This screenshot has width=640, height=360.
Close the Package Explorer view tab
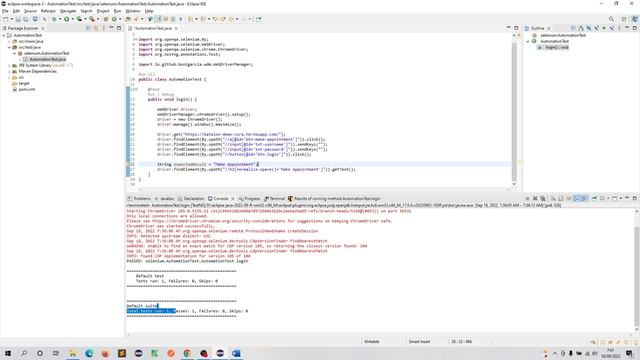click(x=43, y=28)
